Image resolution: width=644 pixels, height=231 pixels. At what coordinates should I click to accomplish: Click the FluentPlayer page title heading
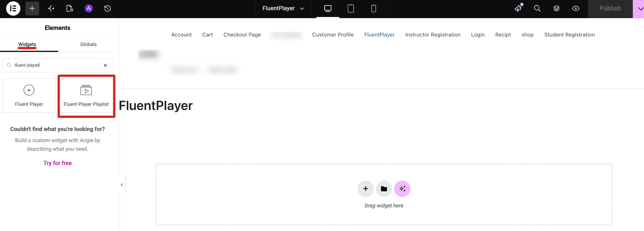(x=156, y=105)
